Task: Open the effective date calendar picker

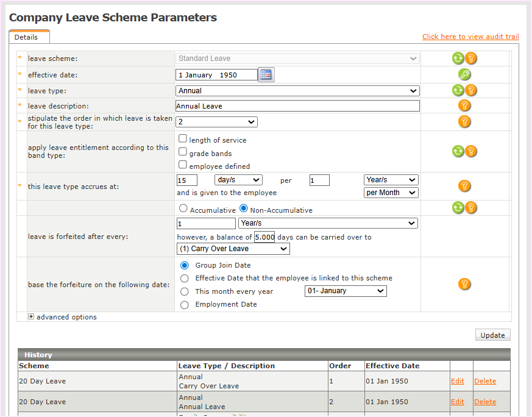Action: point(266,75)
